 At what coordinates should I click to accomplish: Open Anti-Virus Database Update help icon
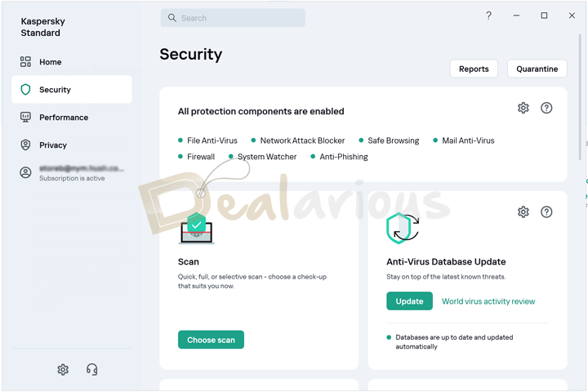pos(546,212)
